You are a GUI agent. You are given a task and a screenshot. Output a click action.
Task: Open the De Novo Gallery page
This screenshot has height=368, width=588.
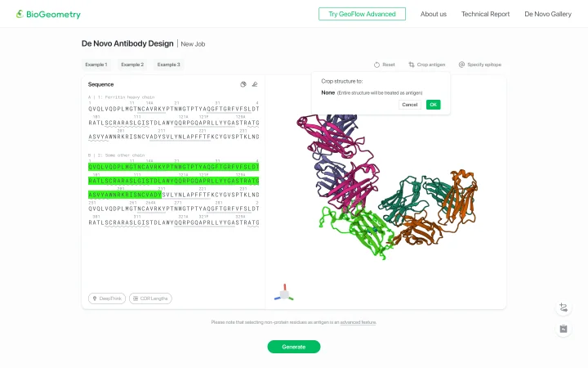point(547,14)
